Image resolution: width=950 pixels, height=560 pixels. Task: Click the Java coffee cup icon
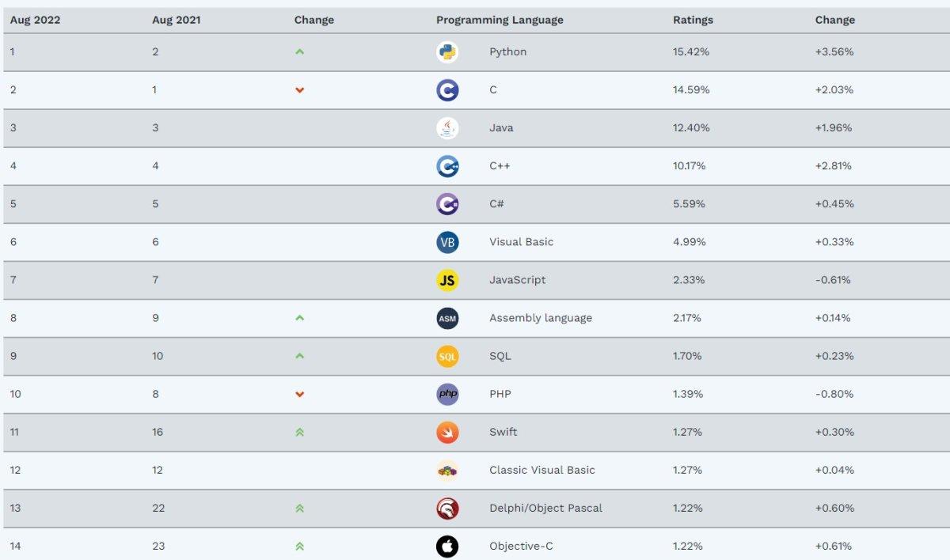tap(447, 128)
